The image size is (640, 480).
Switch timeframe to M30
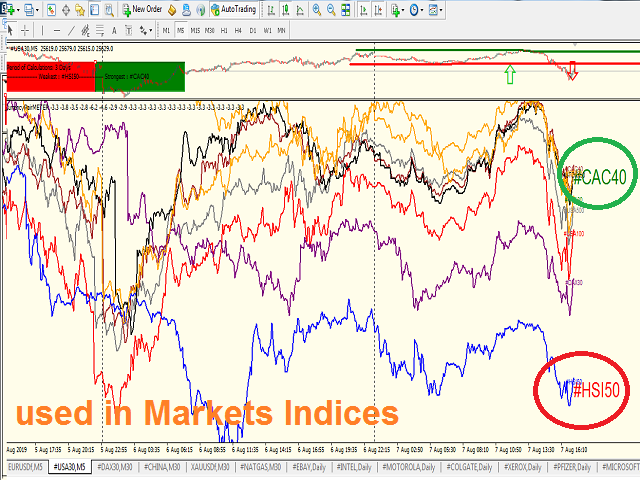click(x=210, y=30)
